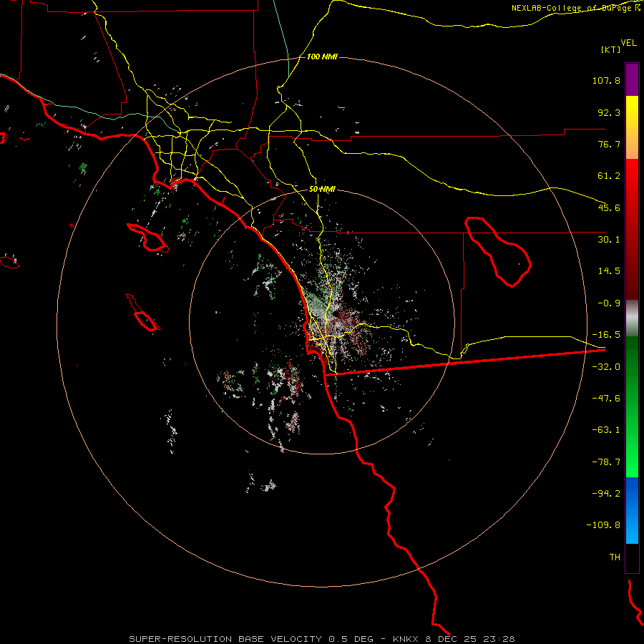
Task: Click the 14.5 velocity scale value
Action: click(609, 271)
